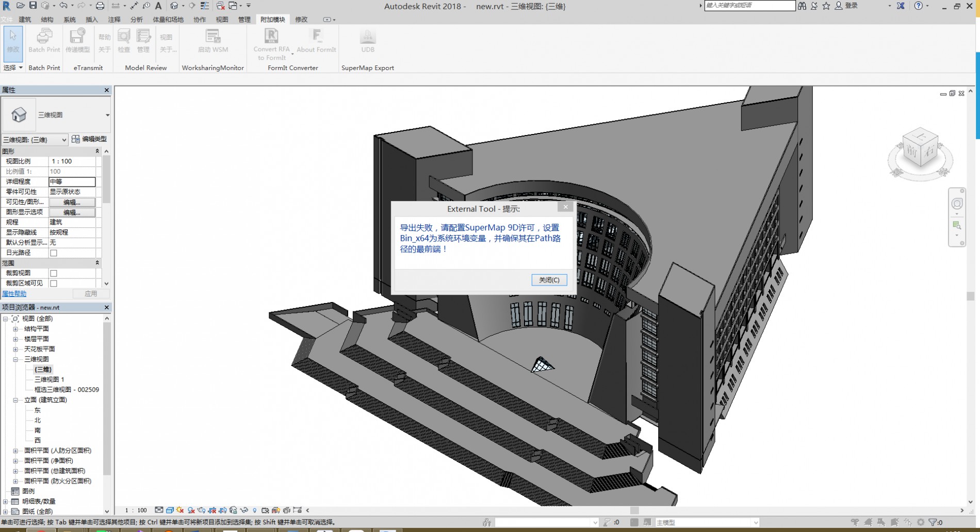Open file from Quick Access toolbar

tap(21, 6)
